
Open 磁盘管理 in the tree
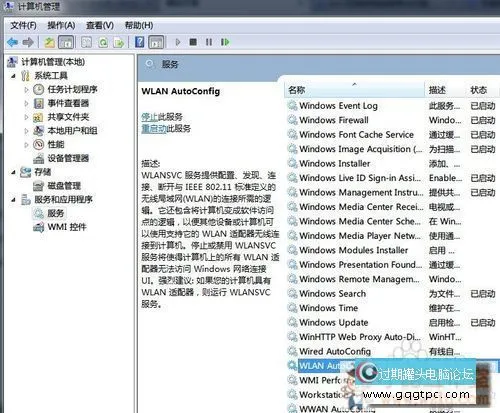coord(64,186)
